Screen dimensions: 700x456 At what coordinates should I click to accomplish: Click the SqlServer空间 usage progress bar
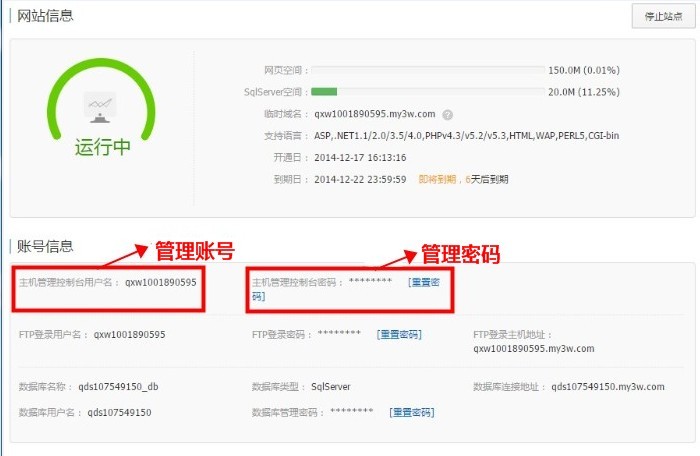(427, 92)
